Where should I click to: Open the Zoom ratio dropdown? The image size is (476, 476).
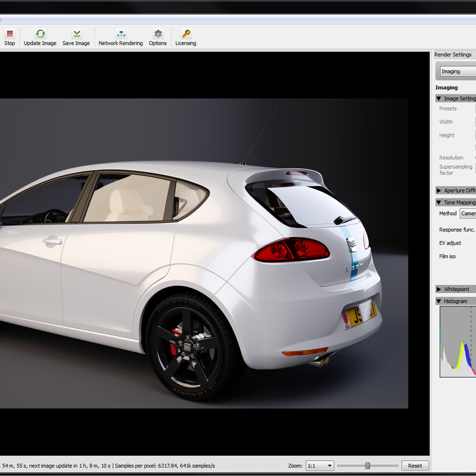(x=319, y=466)
